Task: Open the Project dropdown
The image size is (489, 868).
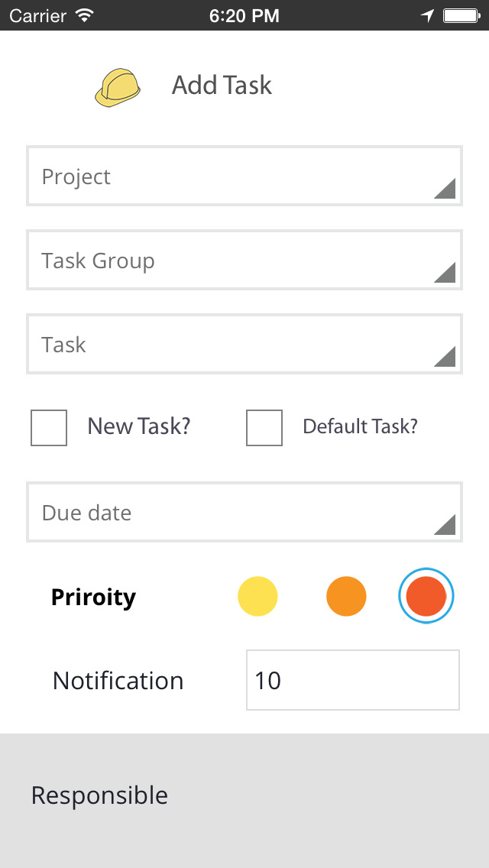Action: 229,177
